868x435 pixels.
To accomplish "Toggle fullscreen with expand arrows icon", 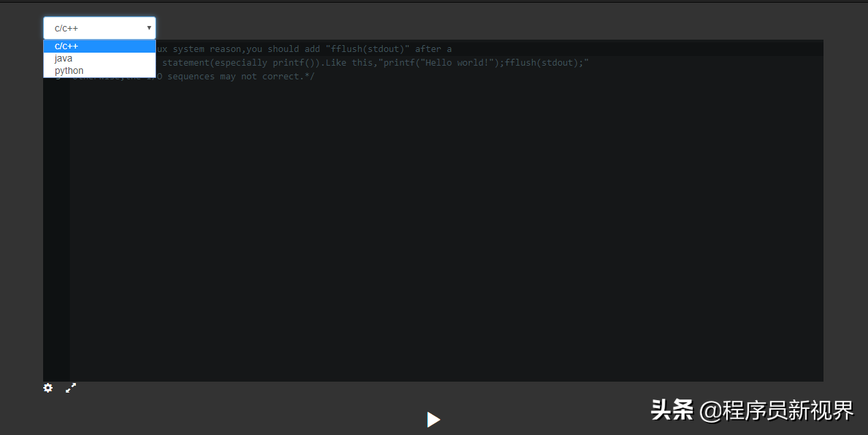I will (71, 388).
